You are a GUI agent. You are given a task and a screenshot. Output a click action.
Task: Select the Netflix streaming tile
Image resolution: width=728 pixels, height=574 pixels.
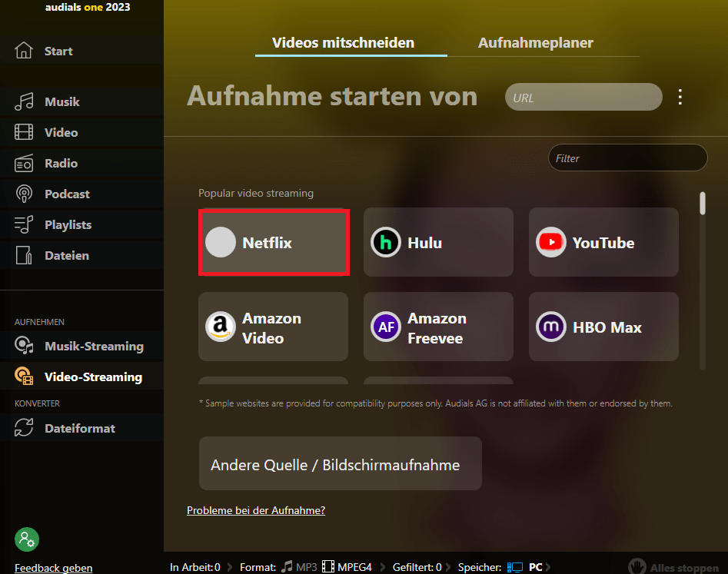point(273,242)
